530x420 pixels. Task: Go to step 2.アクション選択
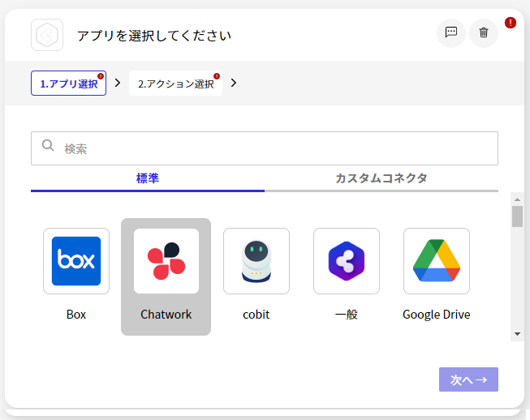tap(176, 83)
